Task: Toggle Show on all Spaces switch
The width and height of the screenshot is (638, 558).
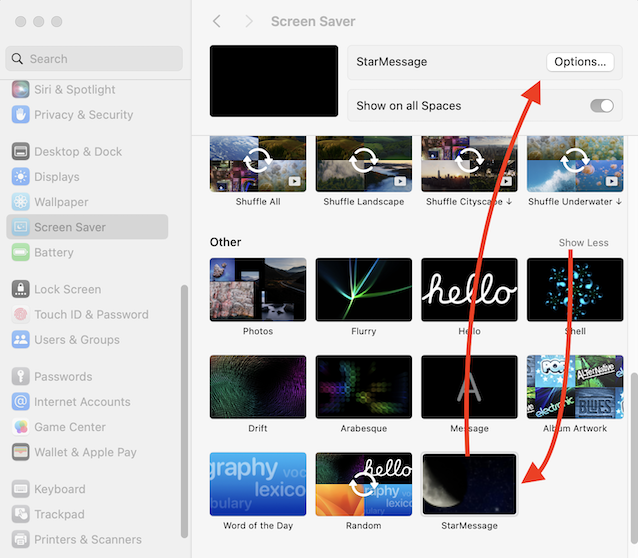Action: pyautogui.click(x=602, y=106)
